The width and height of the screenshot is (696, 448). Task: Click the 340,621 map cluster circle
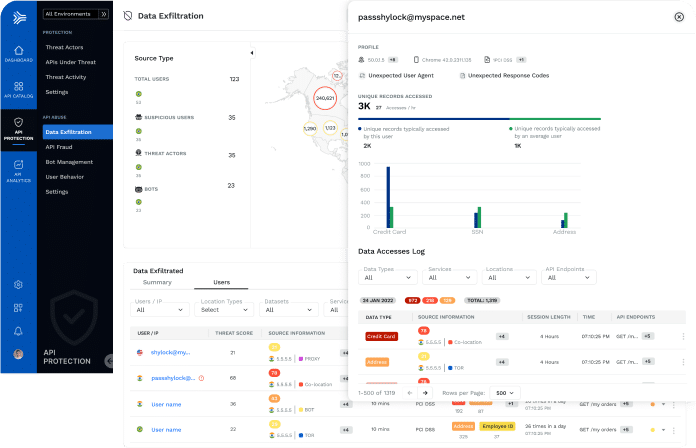(x=324, y=98)
